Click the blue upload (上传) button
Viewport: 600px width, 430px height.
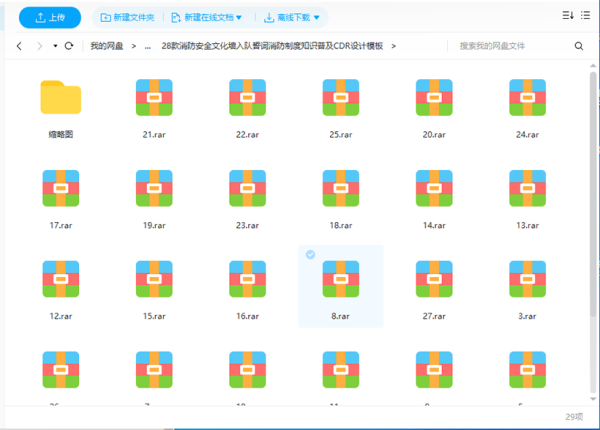(50, 18)
